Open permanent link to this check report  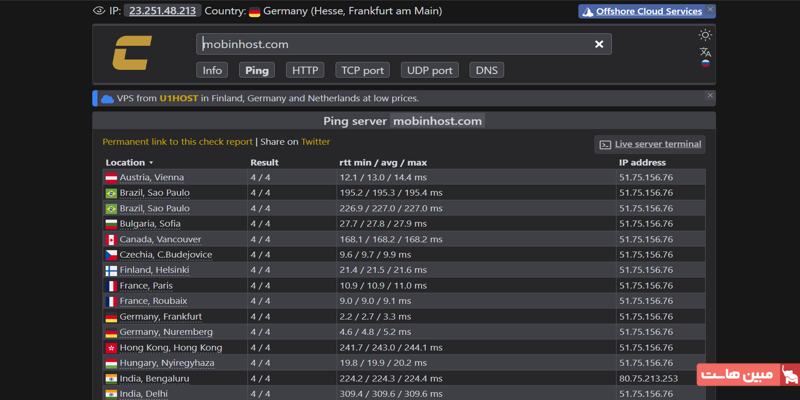tap(177, 142)
